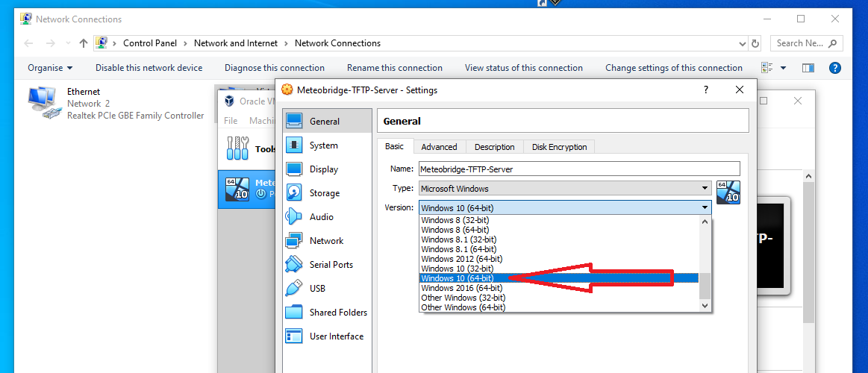The image size is (868, 373).
Task: Select the USB settings category
Action: [x=317, y=289]
